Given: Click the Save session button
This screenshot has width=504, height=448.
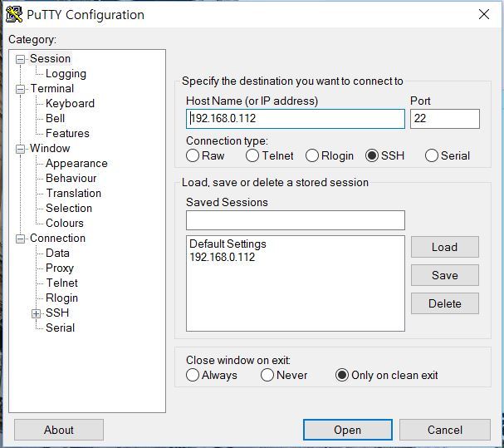Looking at the screenshot, I should [x=445, y=275].
